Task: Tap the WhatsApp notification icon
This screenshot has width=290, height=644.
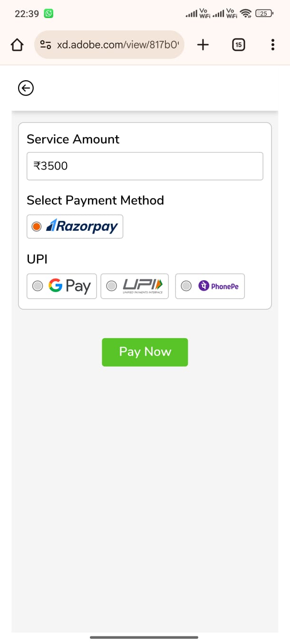Action: tap(48, 14)
